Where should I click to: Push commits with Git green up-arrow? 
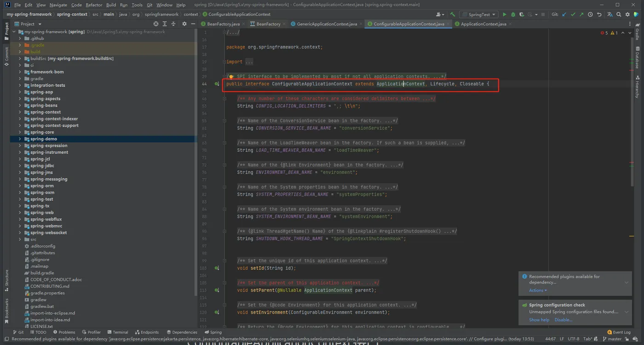[581, 15]
